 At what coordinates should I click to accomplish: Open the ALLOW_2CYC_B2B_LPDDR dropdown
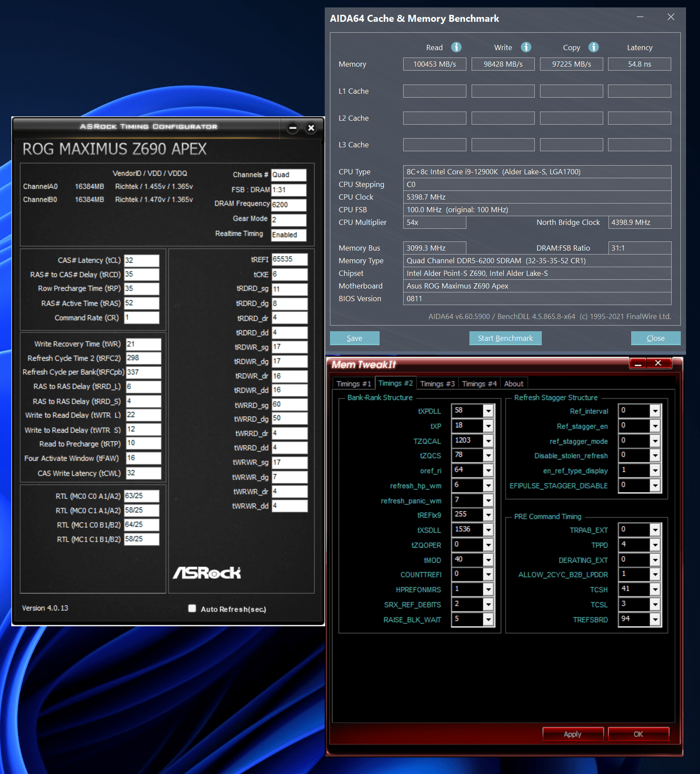655,575
